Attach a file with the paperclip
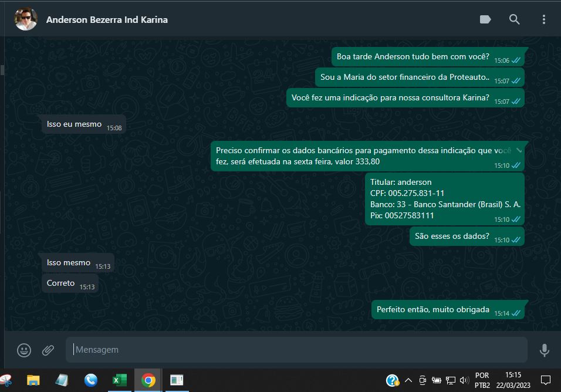This screenshot has height=392, width=561. tap(48, 350)
